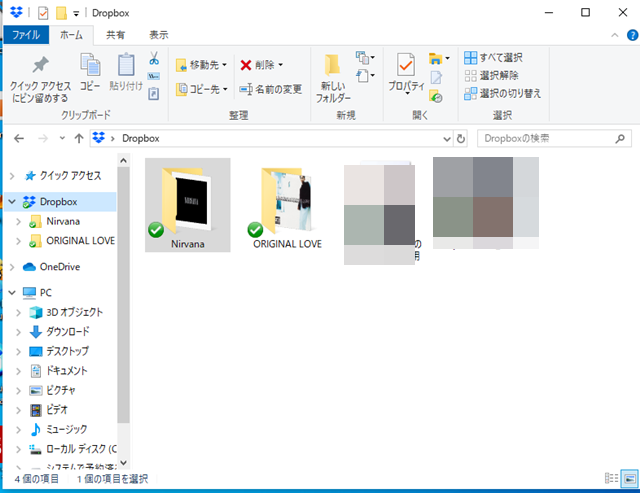Screen dimensions: 640x493
Task: Go forward with the right arrow
Action: (x=42, y=139)
